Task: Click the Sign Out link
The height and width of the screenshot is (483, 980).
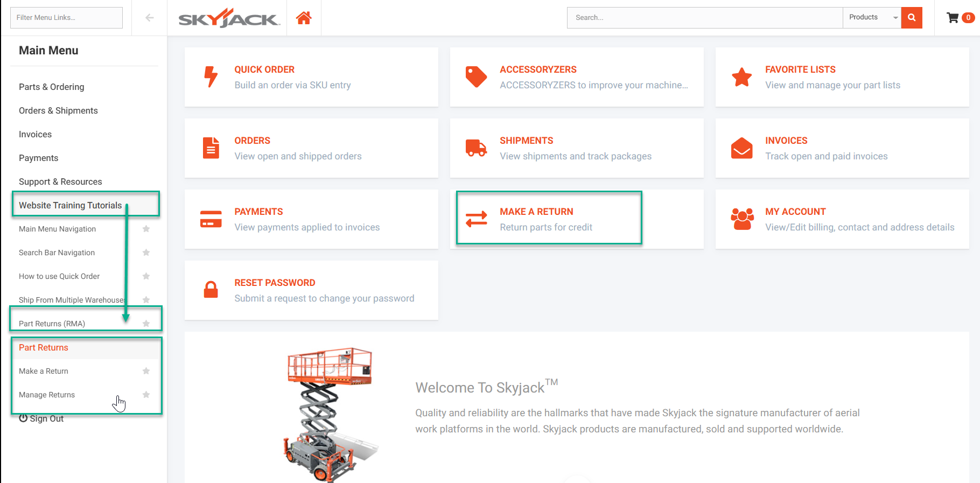Action: pos(42,418)
